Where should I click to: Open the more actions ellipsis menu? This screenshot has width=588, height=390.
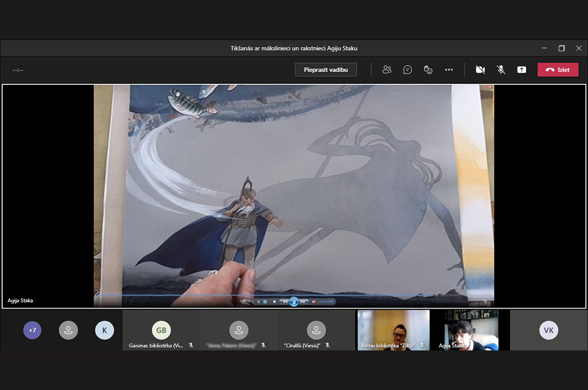[x=448, y=69]
